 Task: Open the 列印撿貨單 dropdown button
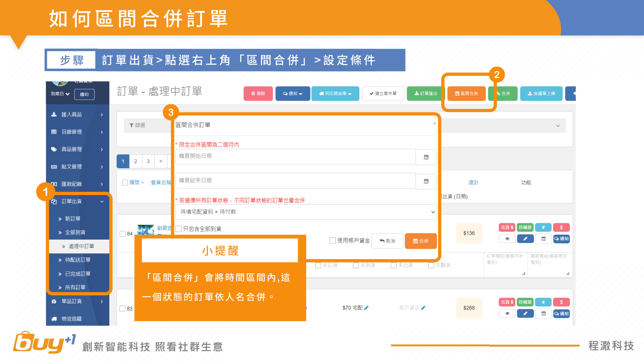point(335,94)
